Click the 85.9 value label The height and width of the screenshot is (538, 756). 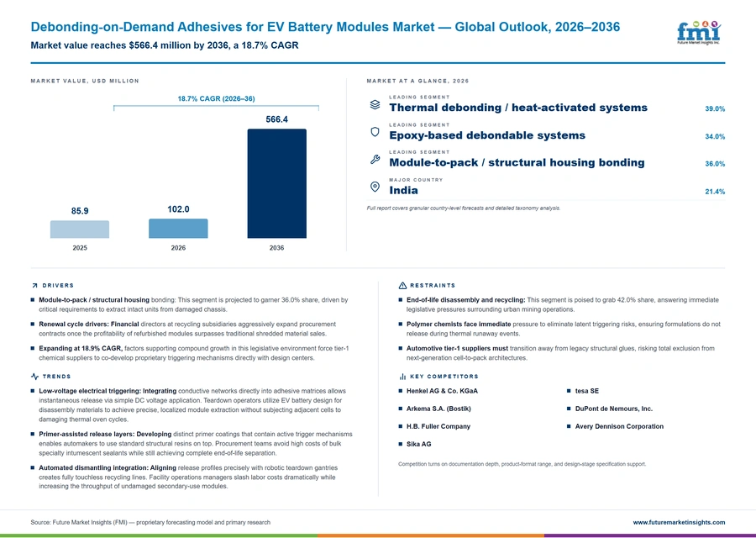[80, 211]
